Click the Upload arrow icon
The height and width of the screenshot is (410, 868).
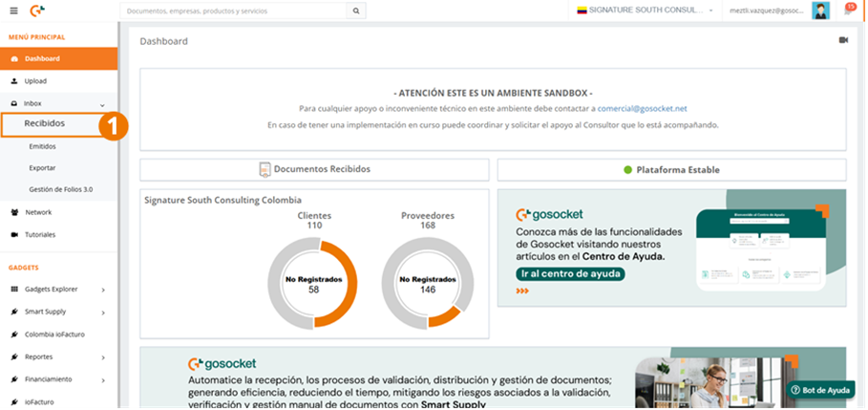pyautogui.click(x=14, y=81)
